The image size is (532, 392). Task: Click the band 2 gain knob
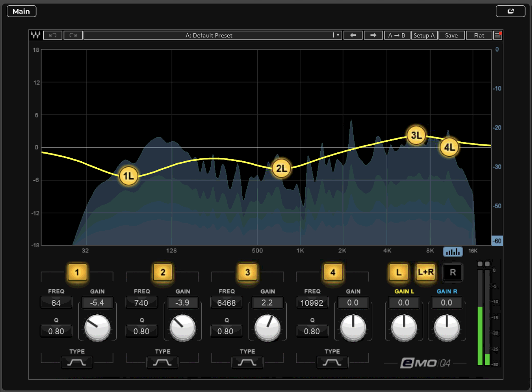[183, 327]
